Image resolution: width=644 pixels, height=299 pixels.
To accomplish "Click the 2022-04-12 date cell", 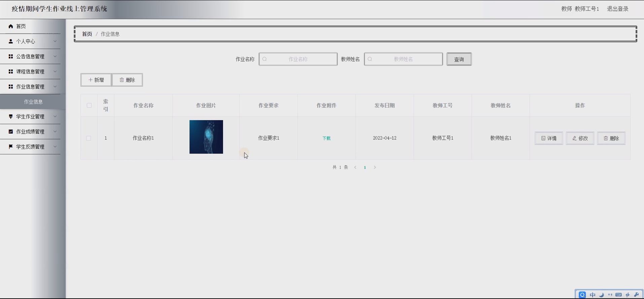I will 385,138.
